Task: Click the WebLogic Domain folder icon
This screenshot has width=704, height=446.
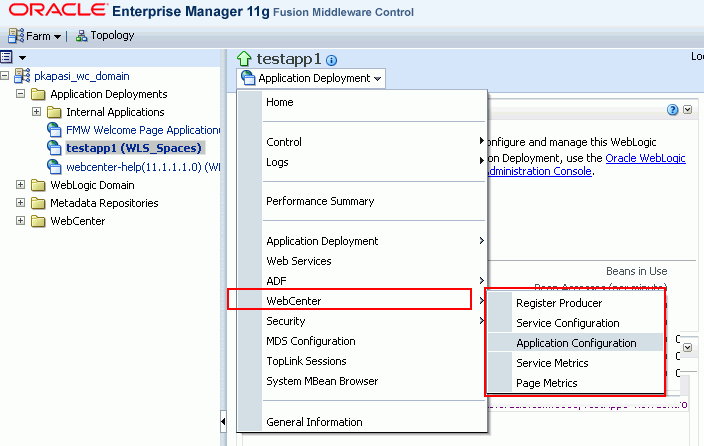Action: [x=38, y=185]
